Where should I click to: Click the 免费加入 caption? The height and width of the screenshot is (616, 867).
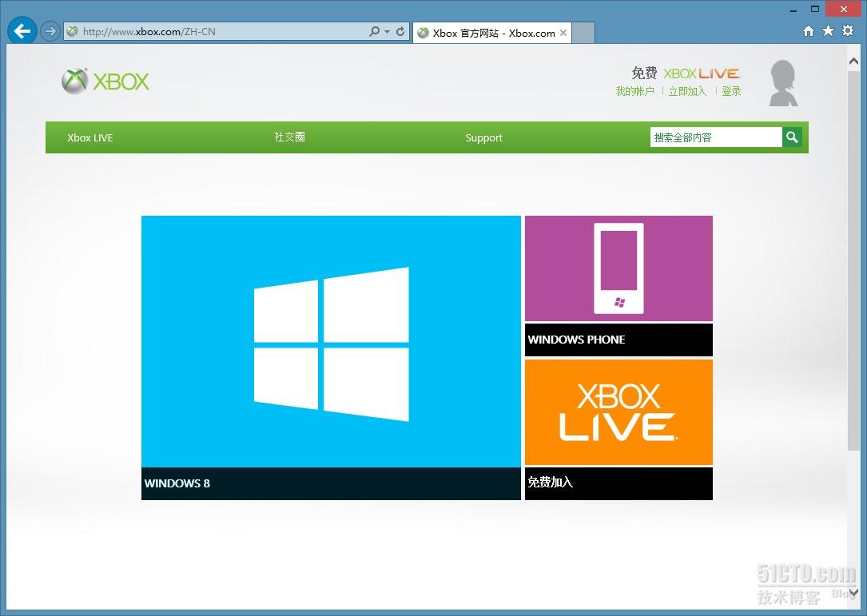[618, 483]
